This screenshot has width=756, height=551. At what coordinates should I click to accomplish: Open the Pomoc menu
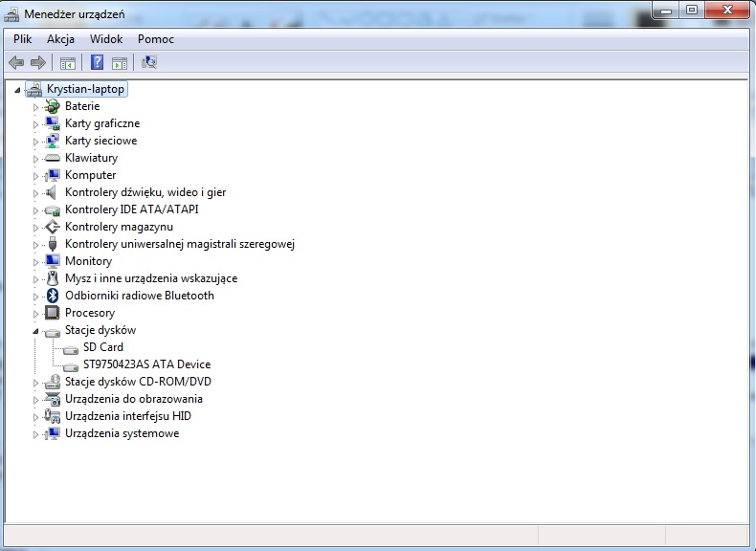tap(156, 39)
